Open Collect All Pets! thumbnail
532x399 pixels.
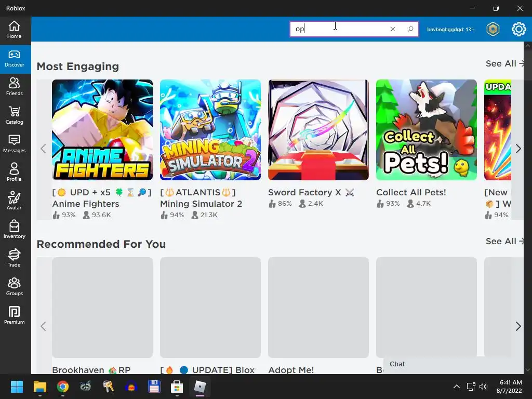pyautogui.click(x=427, y=130)
